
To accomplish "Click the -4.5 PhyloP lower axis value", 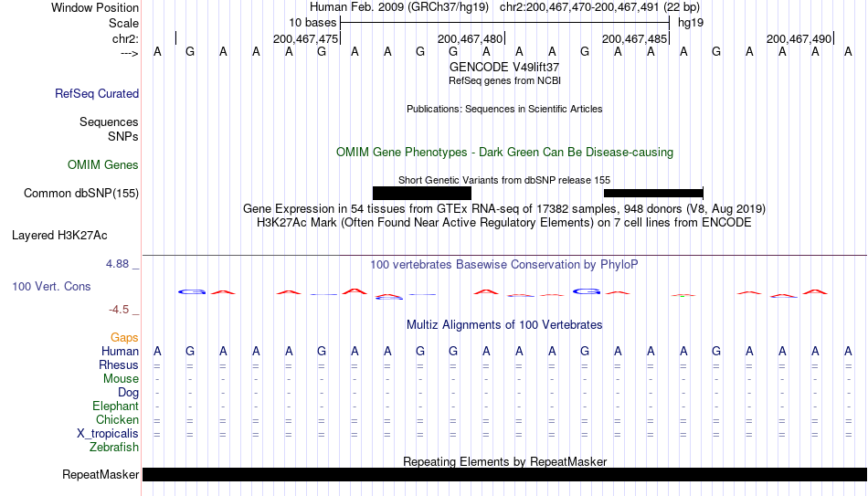I will (119, 310).
